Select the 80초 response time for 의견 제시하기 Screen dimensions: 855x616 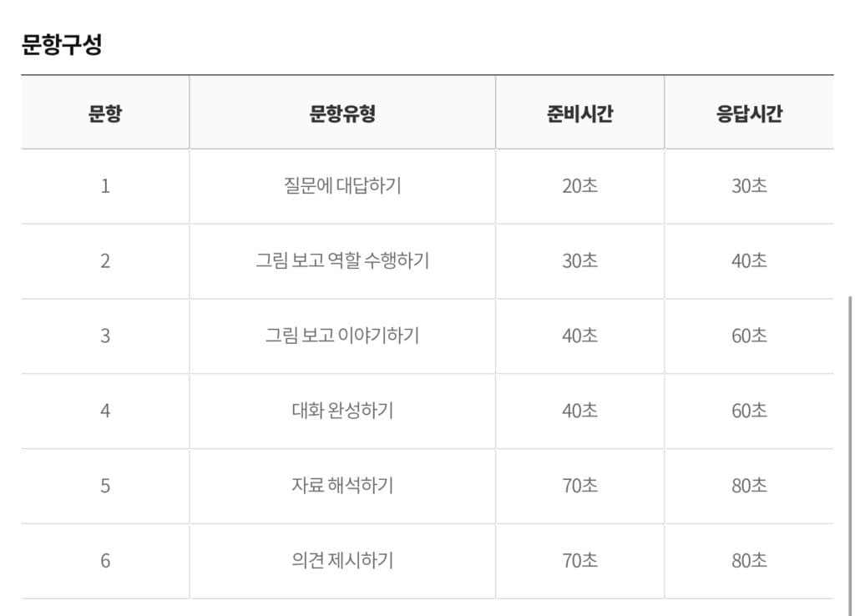[749, 561]
